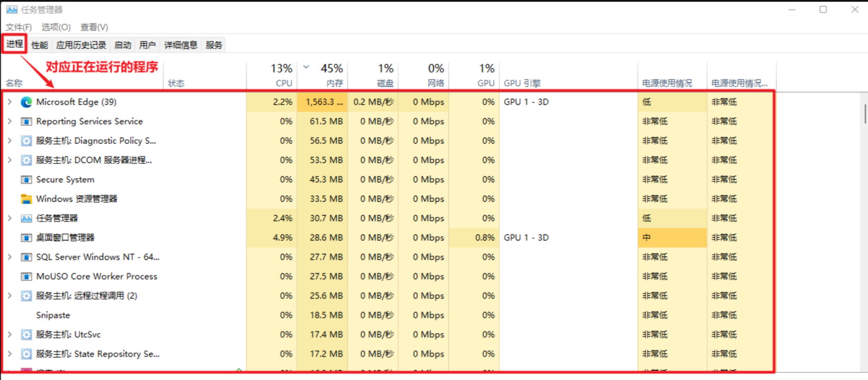The width and height of the screenshot is (868, 380).
Task: Click the UtcSvc service host icon
Action: click(x=26, y=335)
